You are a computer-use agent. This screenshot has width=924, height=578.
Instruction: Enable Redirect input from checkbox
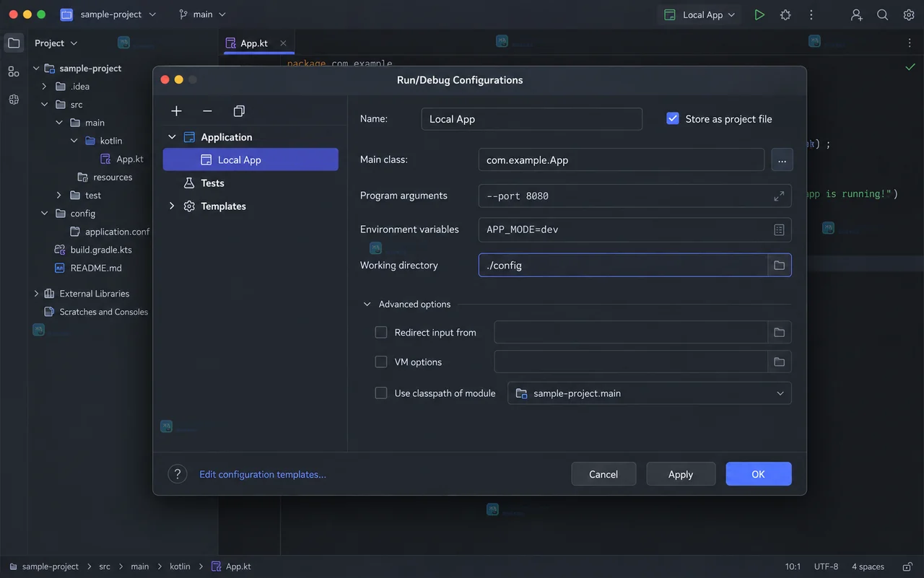tap(381, 333)
